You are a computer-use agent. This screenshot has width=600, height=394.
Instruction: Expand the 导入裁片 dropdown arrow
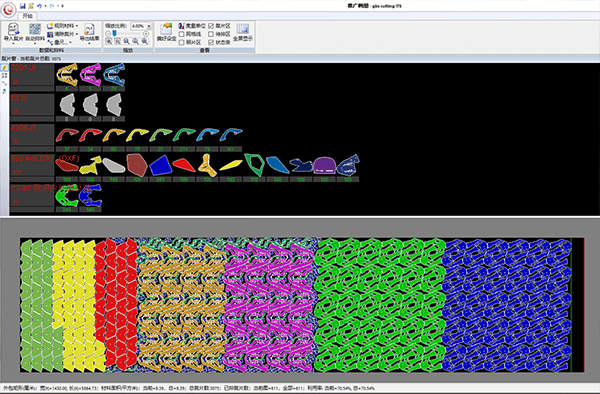[13, 44]
